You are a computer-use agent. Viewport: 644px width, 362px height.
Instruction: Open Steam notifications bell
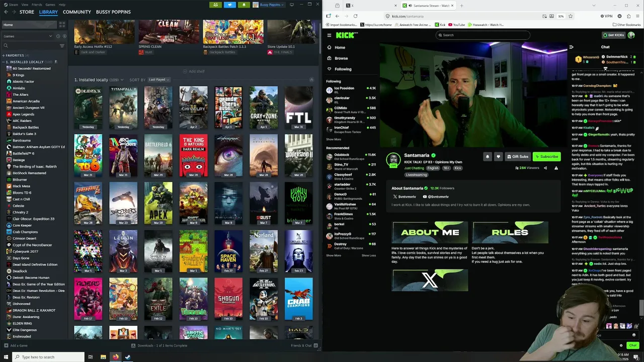pos(244,5)
